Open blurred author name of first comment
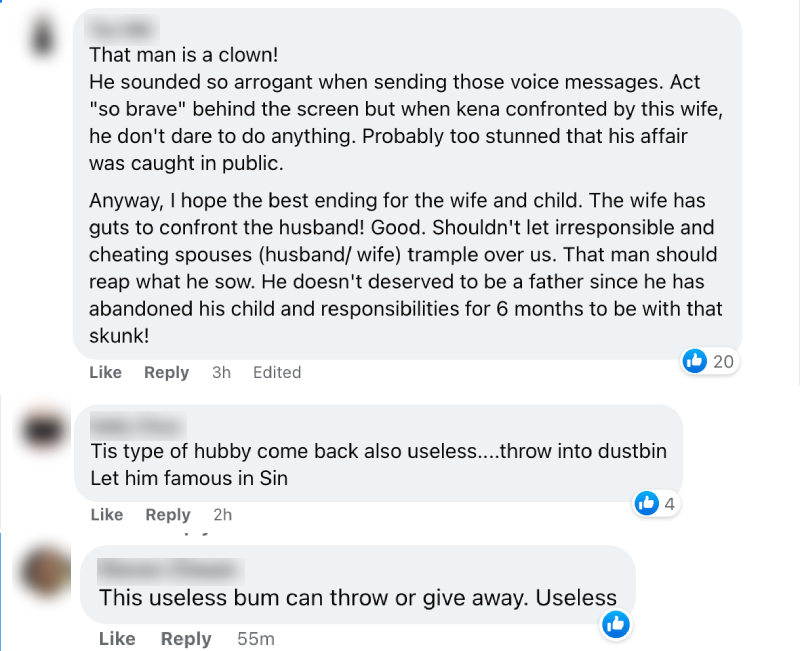 pos(123,29)
